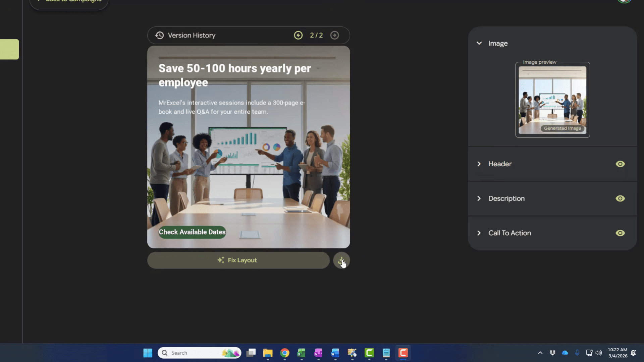Viewport: 644px width, 362px height.
Task: Open Word from the taskbar
Action: point(335,353)
